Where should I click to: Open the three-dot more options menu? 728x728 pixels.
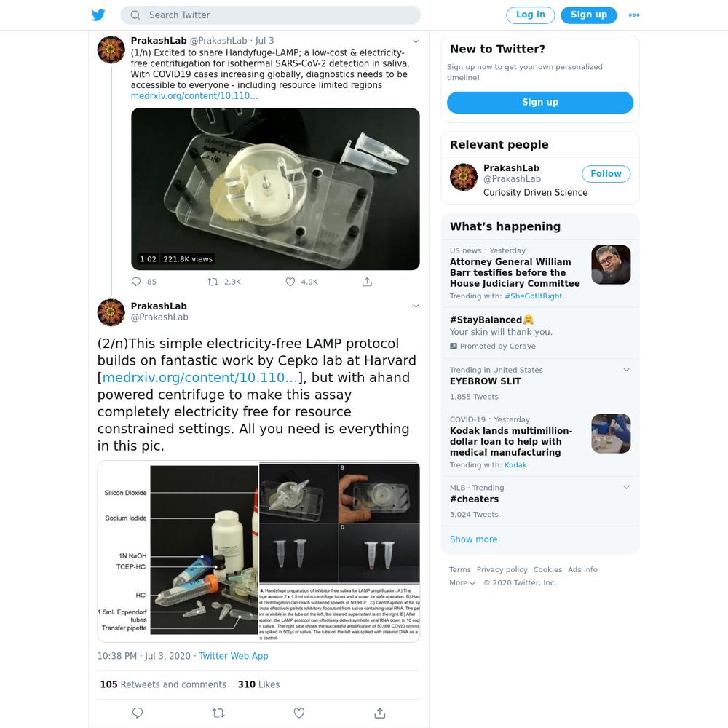634,15
